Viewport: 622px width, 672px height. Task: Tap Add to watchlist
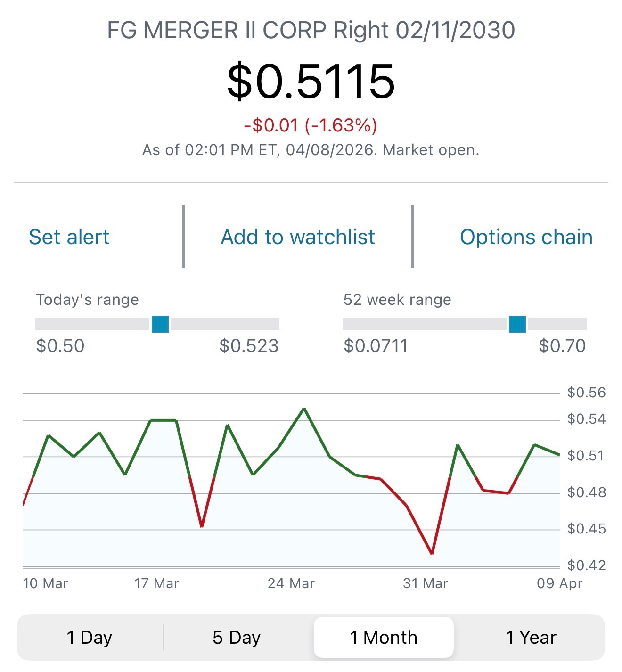tap(298, 237)
